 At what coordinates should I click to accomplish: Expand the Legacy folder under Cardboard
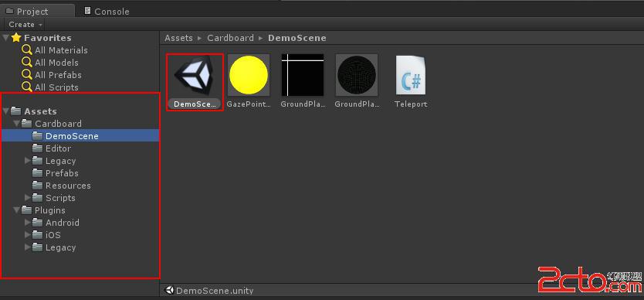pos(28,161)
